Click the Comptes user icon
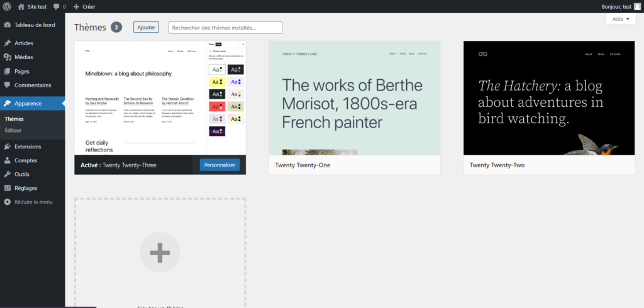This screenshot has width=644, height=308. (x=7, y=160)
